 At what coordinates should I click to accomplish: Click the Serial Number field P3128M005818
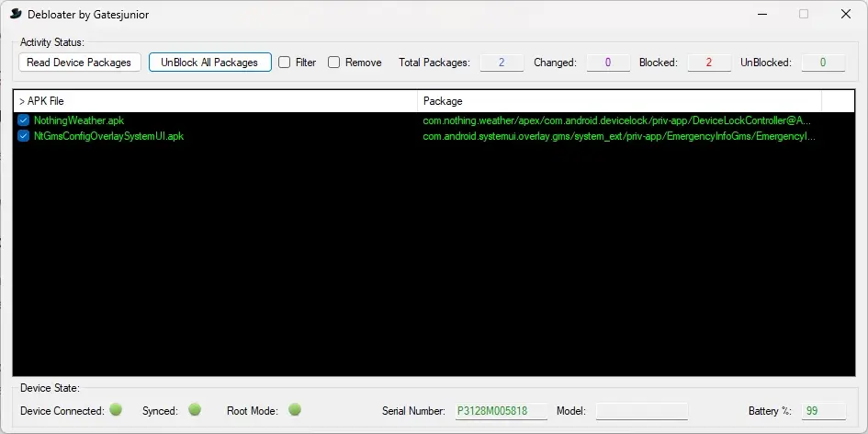pyautogui.click(x=502, y=411)
